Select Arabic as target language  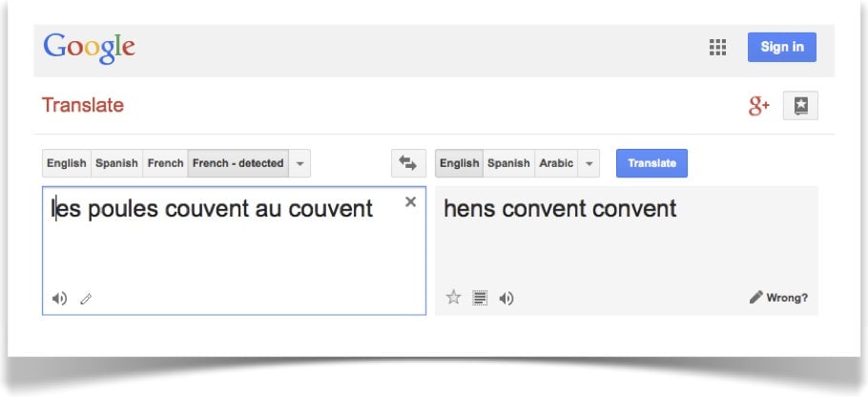pos(556,163)
